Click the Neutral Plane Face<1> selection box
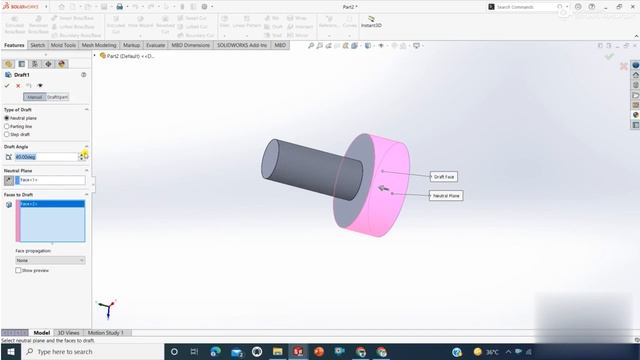Viewport: 640px width, 360px height. (x=50, y=180)
